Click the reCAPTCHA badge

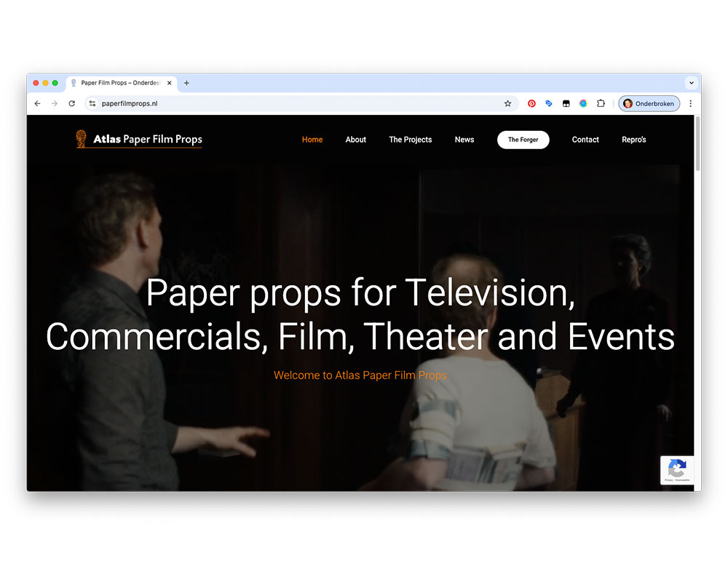pos(677,470)
